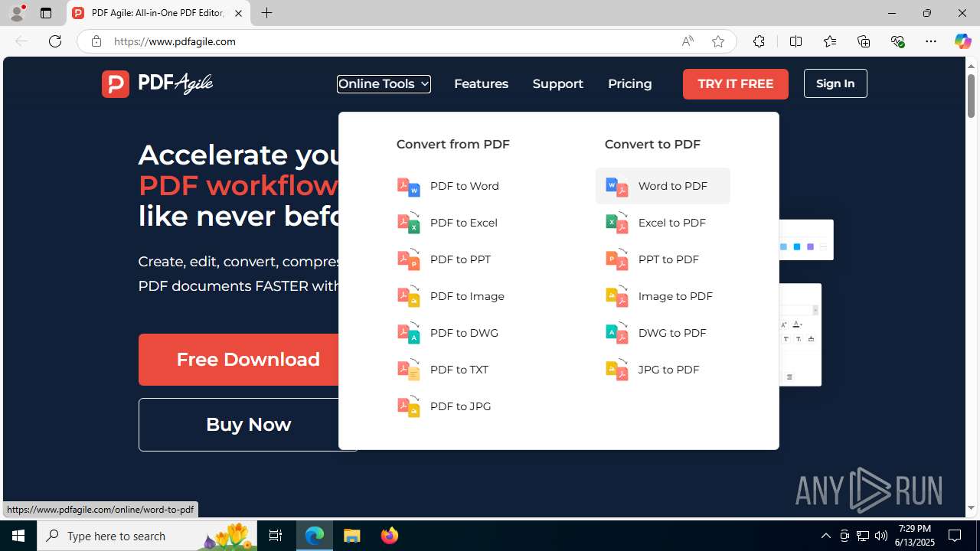Add this page to favorites star
This screenshot has width=980, height=551.
(x=718, y=41)
